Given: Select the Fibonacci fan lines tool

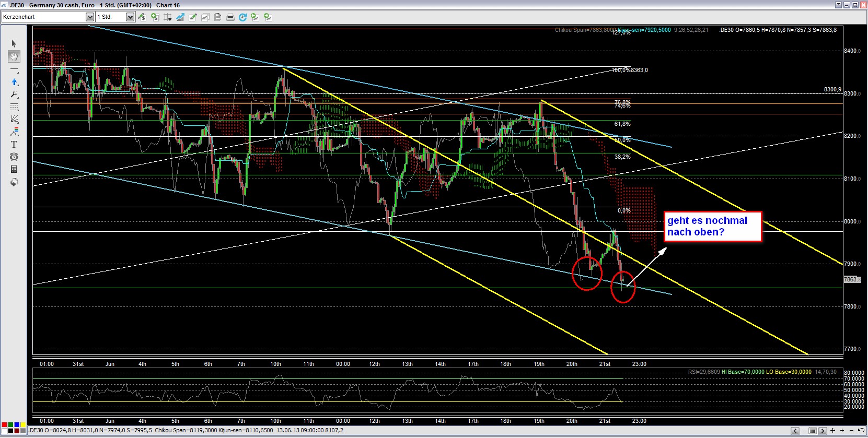Looking at the screenshot, I should pos(14,120).
